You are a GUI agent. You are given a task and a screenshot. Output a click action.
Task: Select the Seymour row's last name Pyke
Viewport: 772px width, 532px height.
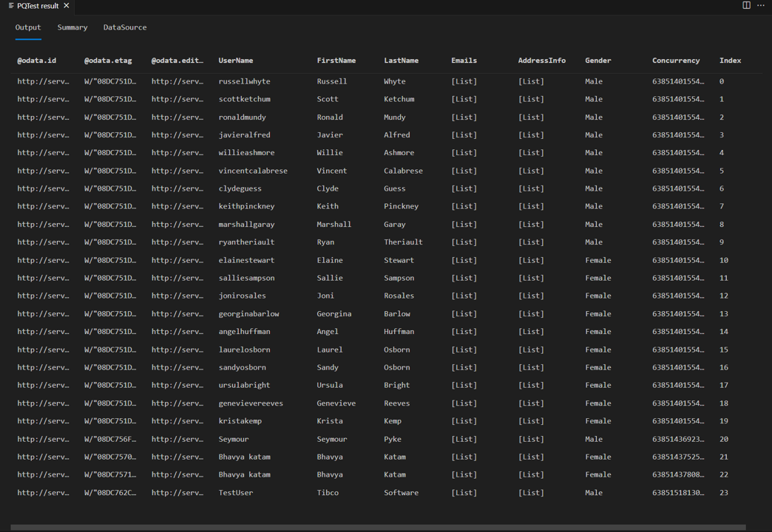pyautogui.click(x=393, y=439)
